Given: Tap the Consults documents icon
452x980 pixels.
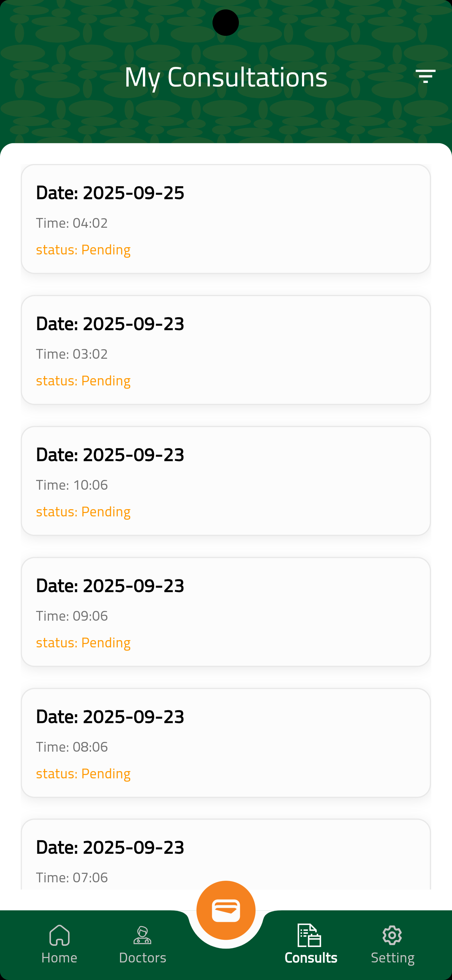Looking at the screenshot, I should pos(309,935).
